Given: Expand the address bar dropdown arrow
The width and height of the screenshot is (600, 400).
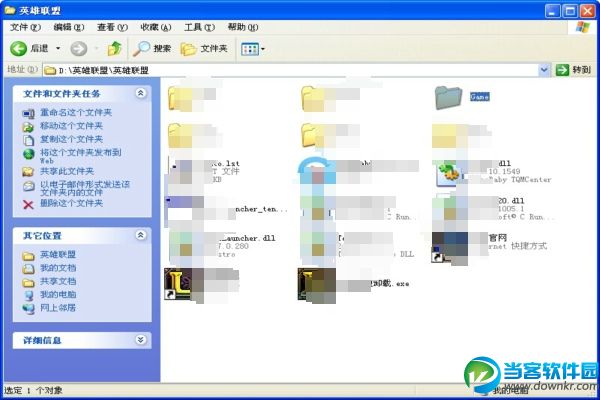Looking at the screenshot, I should (x=544, y=70).
